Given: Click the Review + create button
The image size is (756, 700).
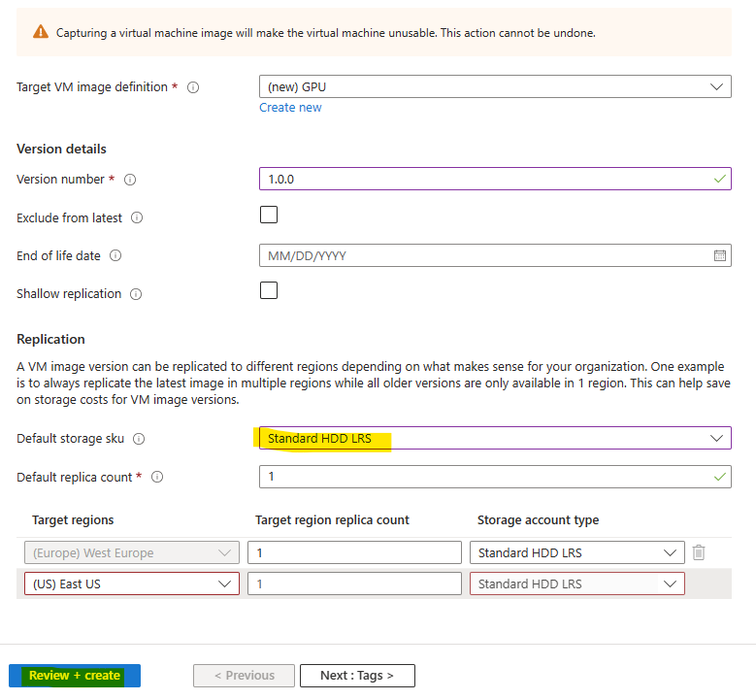Looking at the screenshot, I should point(75,676).
